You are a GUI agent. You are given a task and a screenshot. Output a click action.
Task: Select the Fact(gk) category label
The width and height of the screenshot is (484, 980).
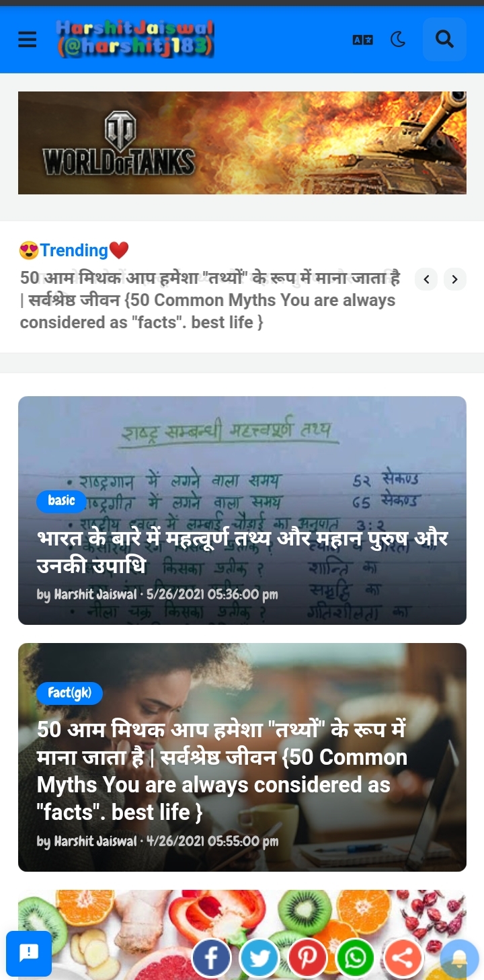pos(70,693)
